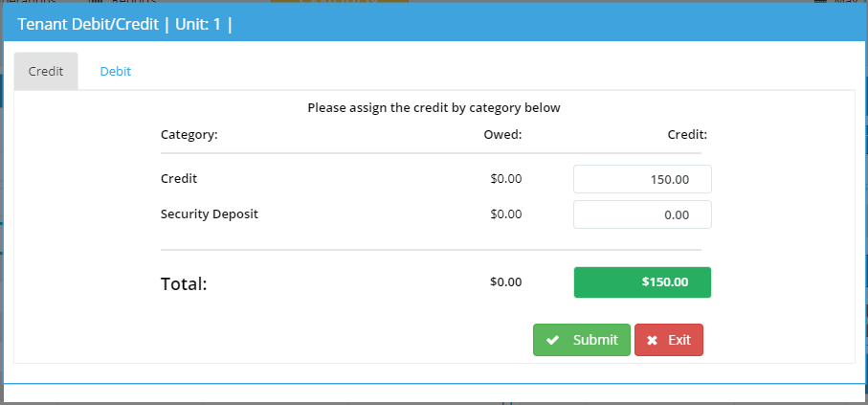This screenshot has width=868, height=405.
Task: Focus the Credit amount field showing 150.00
Action: click(642, 179)
